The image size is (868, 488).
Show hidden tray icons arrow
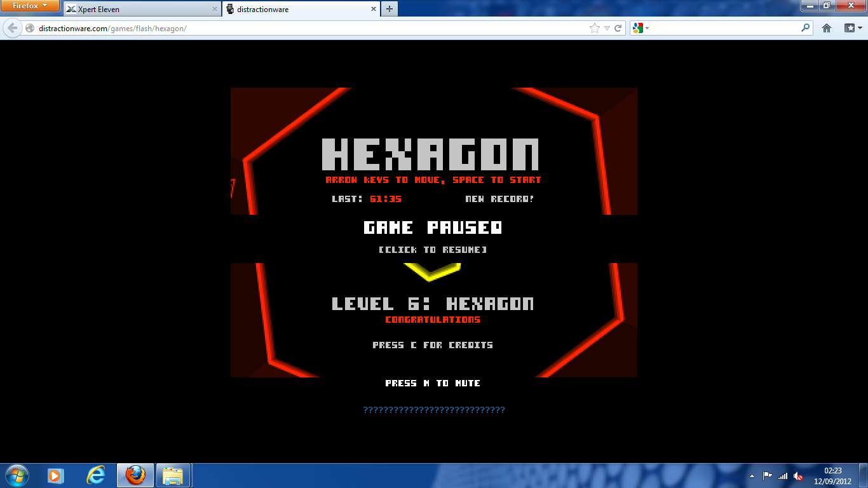click(752, 476)
